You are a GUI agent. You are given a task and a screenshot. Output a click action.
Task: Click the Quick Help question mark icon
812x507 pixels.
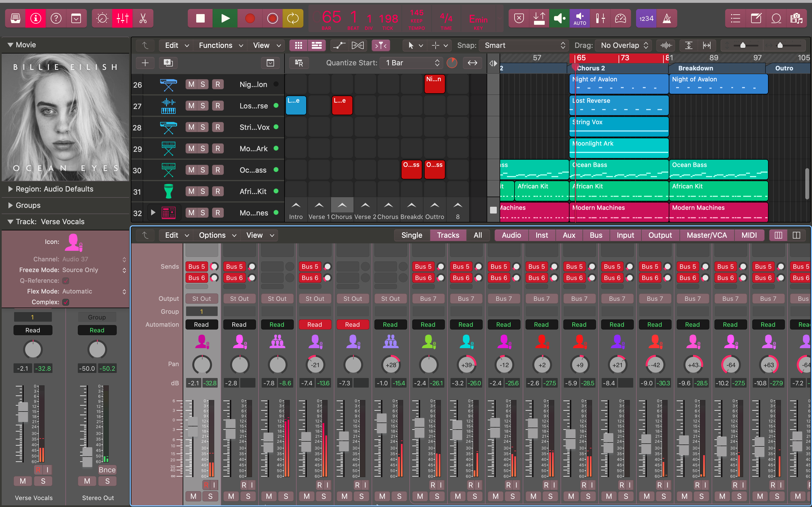click(x=56, y=18)
